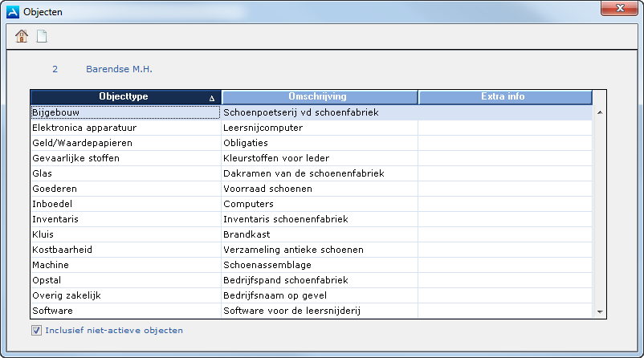Select the Kostbaarheid row
This screenshot has height=358, width=644.
312,250
